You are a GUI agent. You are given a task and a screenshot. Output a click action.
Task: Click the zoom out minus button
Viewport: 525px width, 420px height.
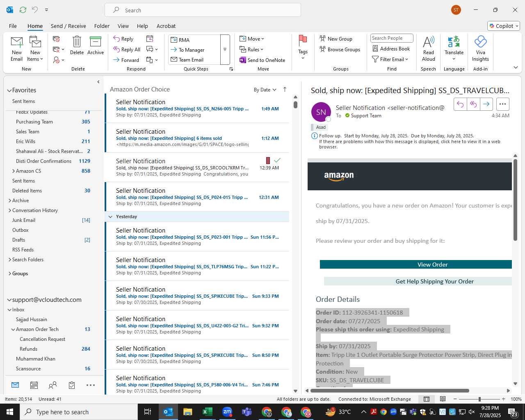(x=455, y=399)
